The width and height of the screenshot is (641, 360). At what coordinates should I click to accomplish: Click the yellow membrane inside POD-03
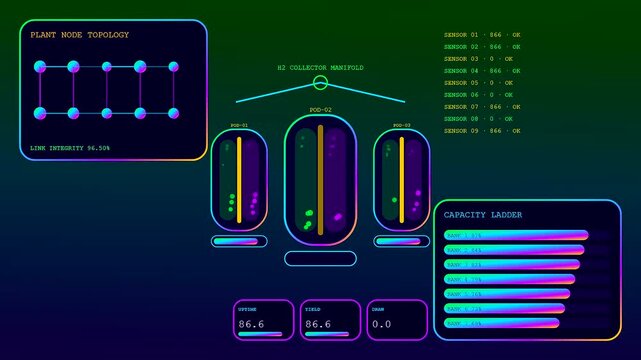pyautogui.click(x=402, y=180)
